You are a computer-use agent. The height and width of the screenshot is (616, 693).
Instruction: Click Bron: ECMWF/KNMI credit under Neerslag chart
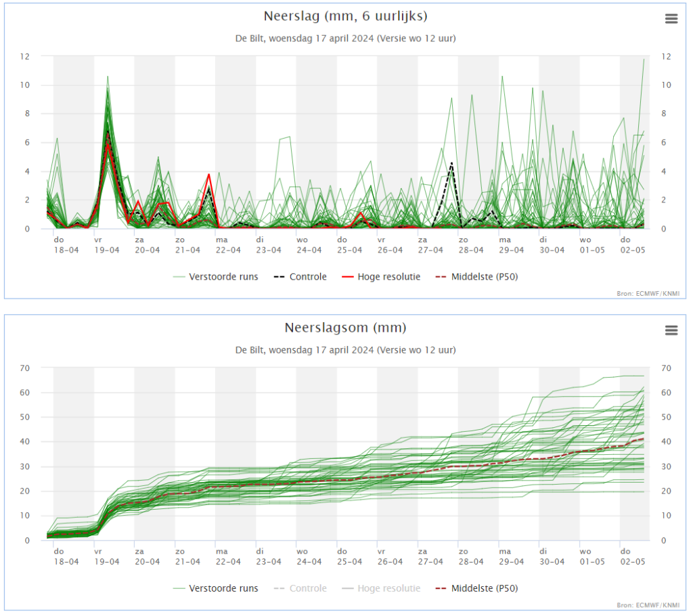[x=648, y=294]
